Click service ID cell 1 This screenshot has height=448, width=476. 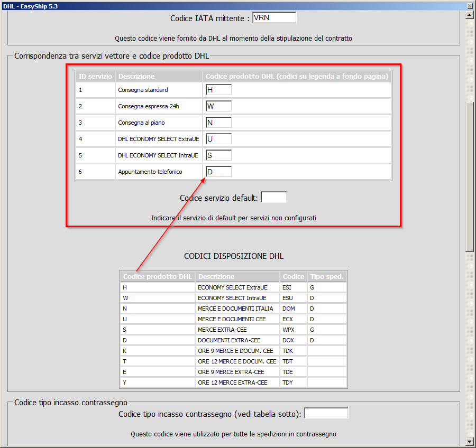pyautogui.click(x=95, y=90)
